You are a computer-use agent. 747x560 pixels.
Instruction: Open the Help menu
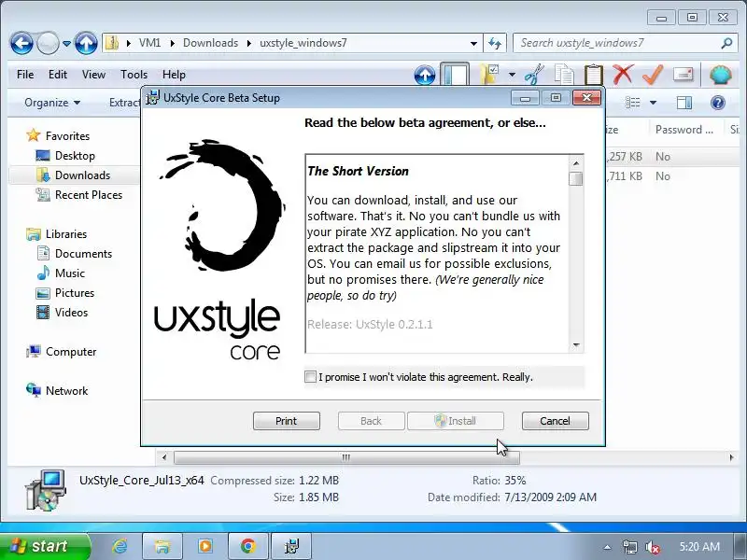pos(174,75)
